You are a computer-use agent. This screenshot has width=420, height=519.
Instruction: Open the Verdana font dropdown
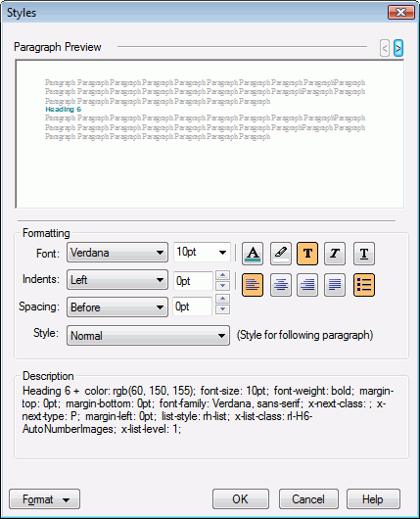coord(117,253)
